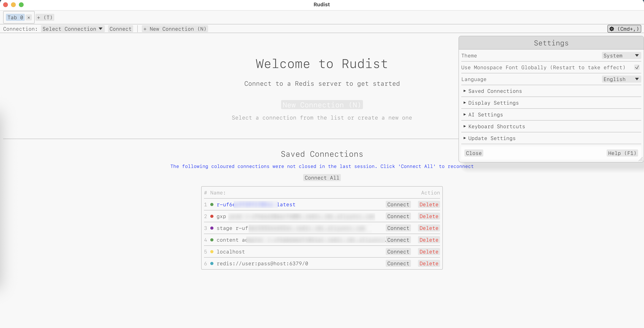Click the center New Connection (N) button
644x328 pixels.
click(322, 105)
